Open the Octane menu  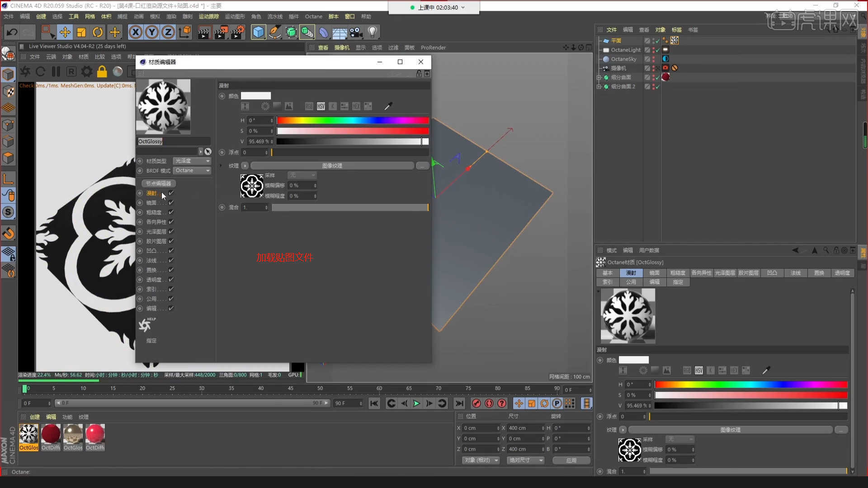point(313,16)
